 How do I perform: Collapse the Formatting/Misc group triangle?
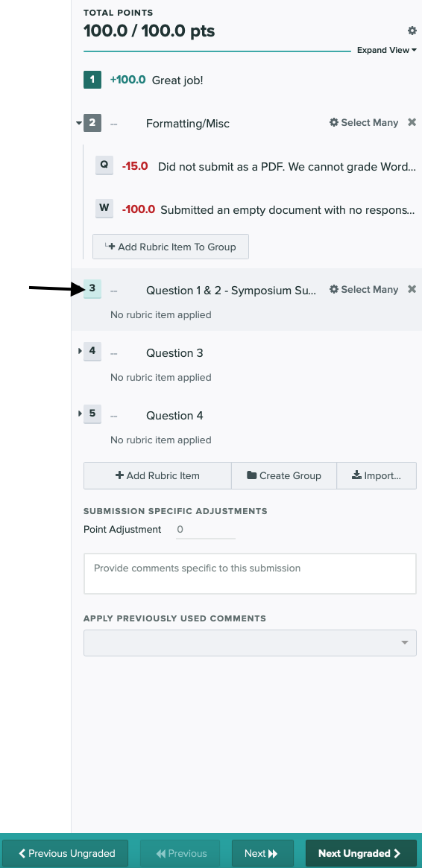(x=79, y=123)
